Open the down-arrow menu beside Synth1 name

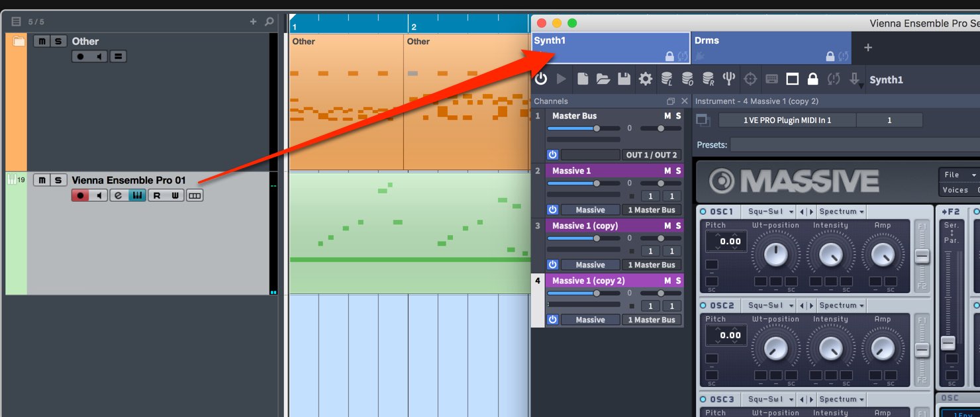(856, 80)
